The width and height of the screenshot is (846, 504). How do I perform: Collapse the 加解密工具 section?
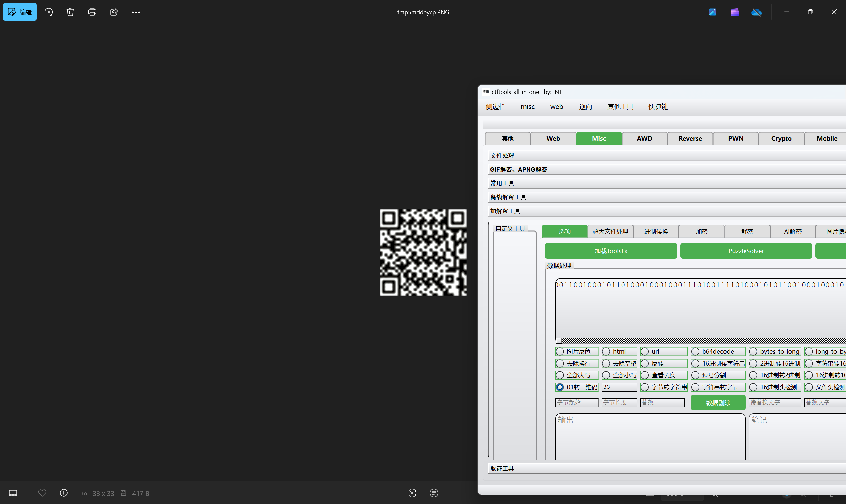[667, 211]
